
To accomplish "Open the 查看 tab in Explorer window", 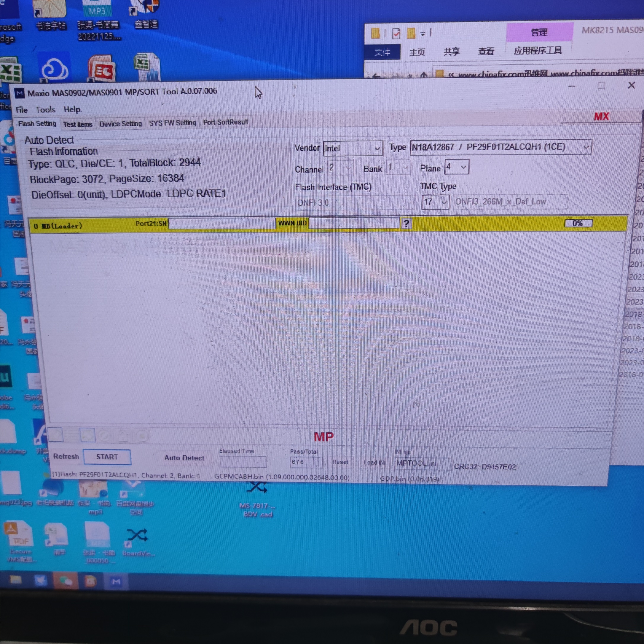I will (x=486, y=51).
